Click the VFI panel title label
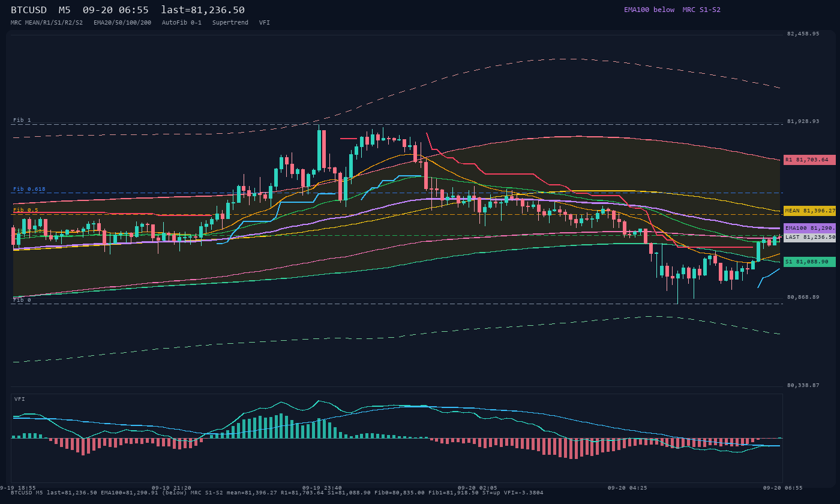Image resolution: width=840 pixels, height=504 pixels. [x=20, y=399]
